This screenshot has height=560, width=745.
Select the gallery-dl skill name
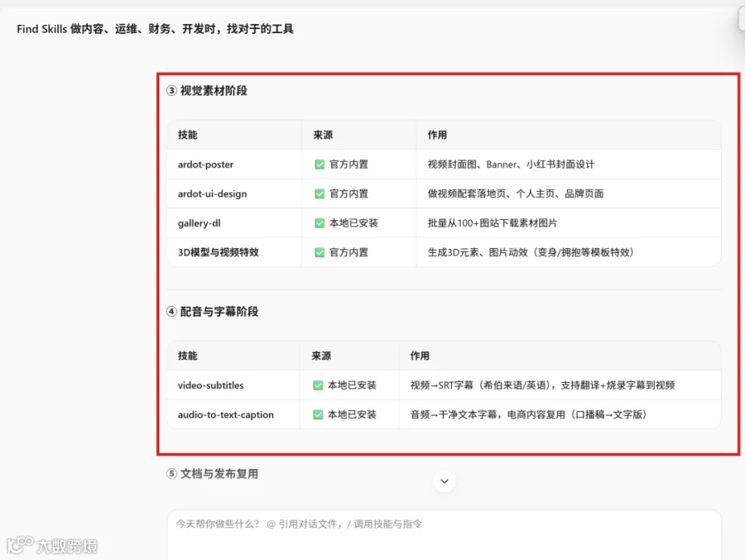199,223
